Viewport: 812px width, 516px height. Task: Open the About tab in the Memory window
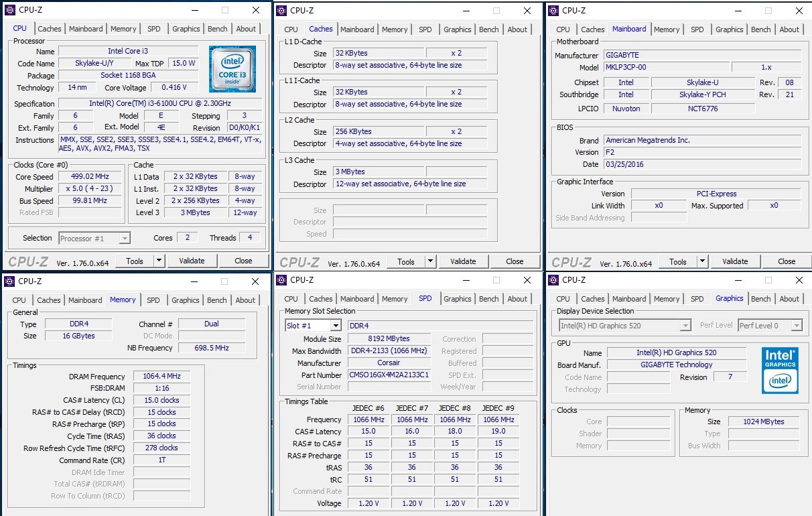point(245,300)
